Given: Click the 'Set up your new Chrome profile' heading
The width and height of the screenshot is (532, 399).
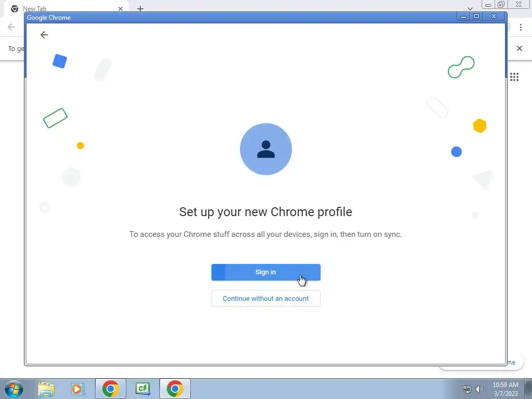Looking at the screenshot, I should [265, 212].
